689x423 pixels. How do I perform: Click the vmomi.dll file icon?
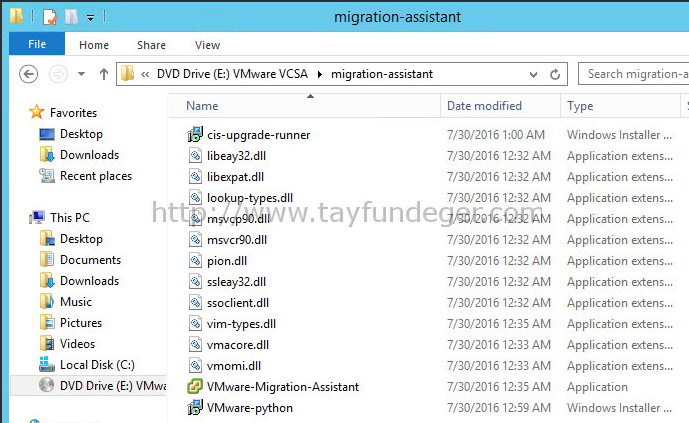pos(195,365)
